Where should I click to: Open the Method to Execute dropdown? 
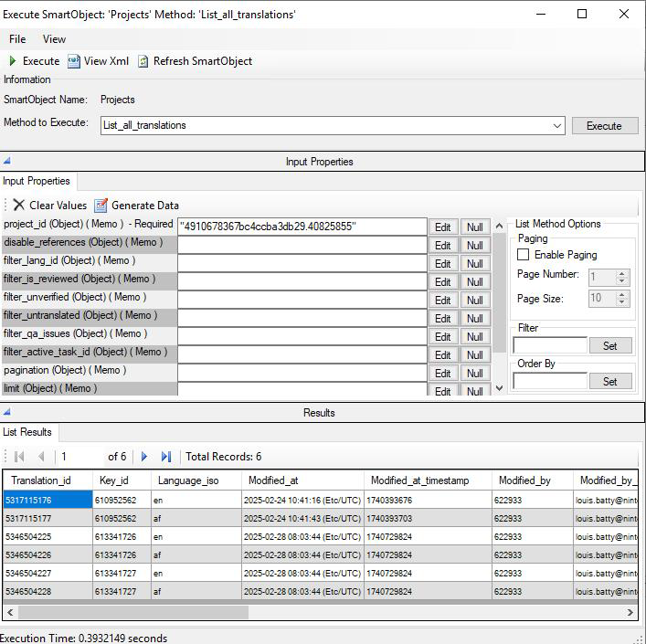coord(556,125)
